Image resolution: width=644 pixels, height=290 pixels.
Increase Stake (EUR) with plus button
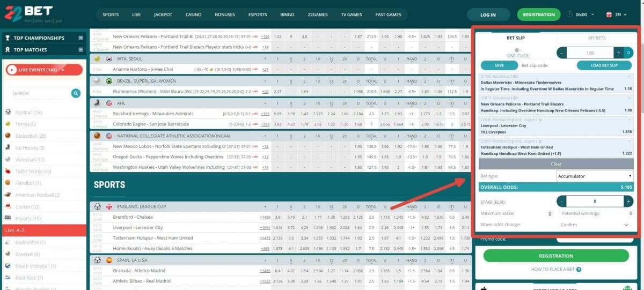coord(628,202)
